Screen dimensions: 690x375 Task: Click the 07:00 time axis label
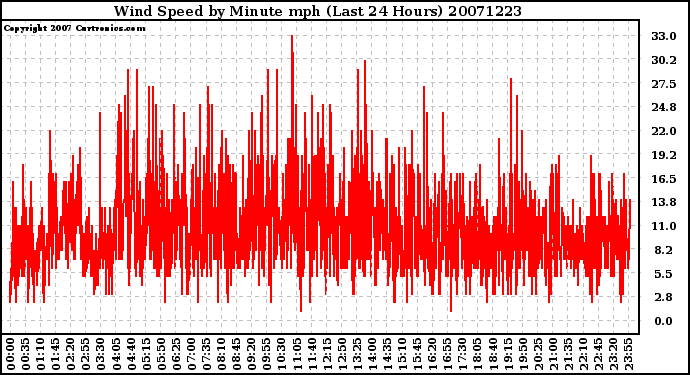(191, 354)
